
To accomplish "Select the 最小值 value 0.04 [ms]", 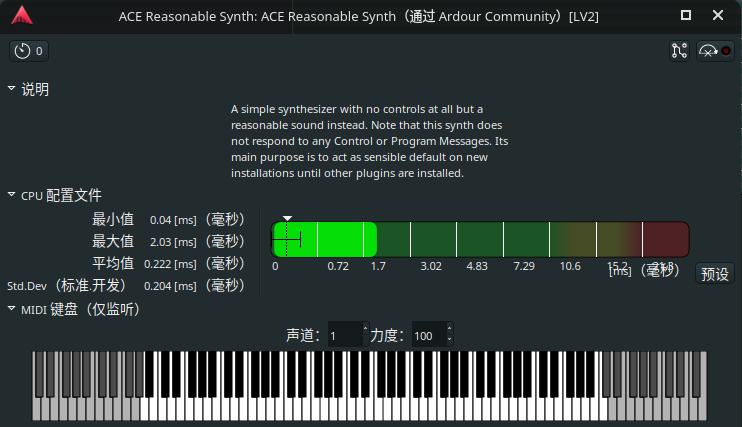I will (x=173, y=220).
